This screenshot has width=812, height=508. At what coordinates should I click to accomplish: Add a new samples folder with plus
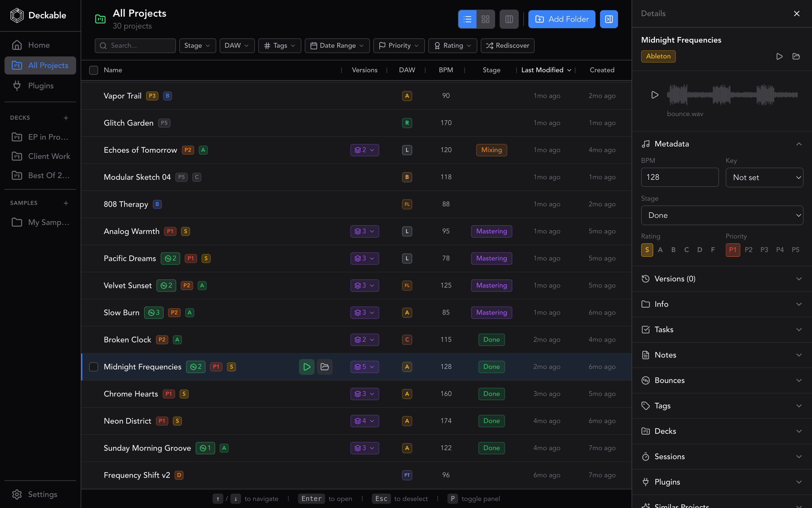pos(66,203)
